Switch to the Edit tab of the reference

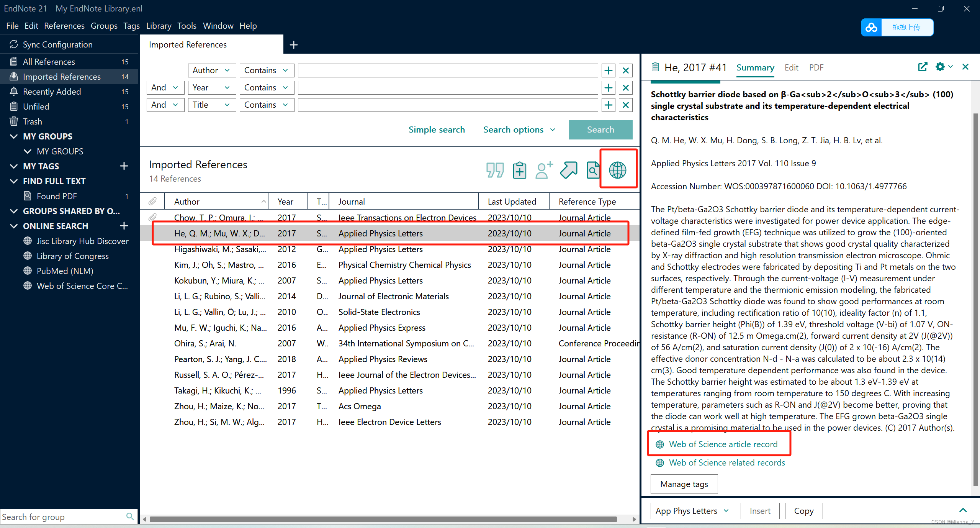pyautogui.click(x=791, y=67)
